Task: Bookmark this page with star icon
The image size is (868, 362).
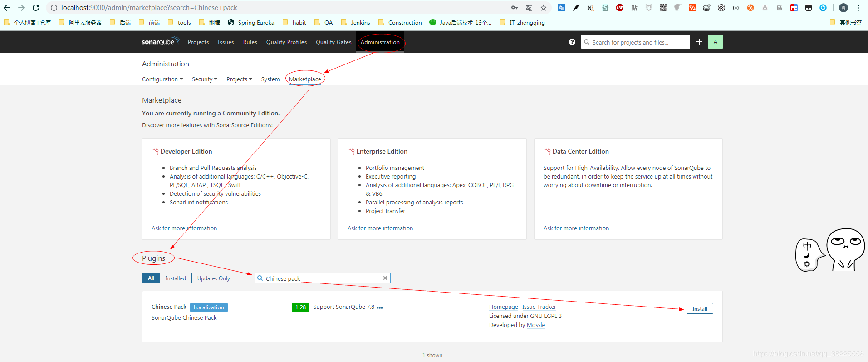Action: tap(544, 8)
